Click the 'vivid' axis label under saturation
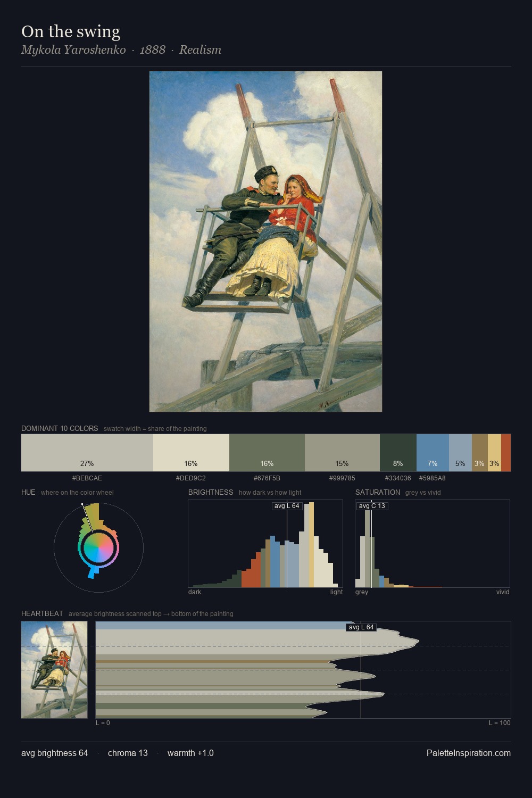The image size is (532, 798). click(503, 592)
